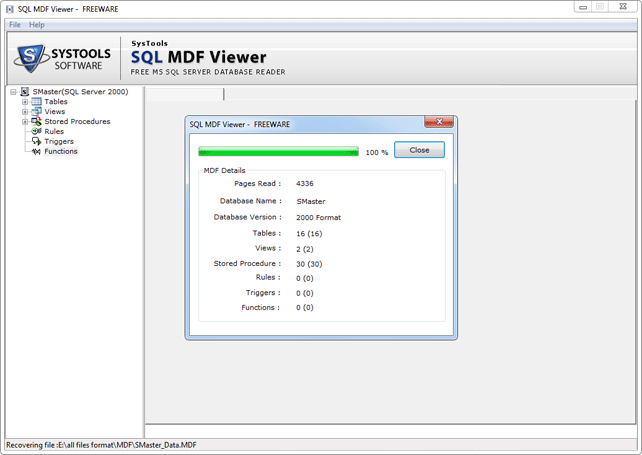Click the Close button in dialog
The image size is (642, 455).
coord(419,150)
